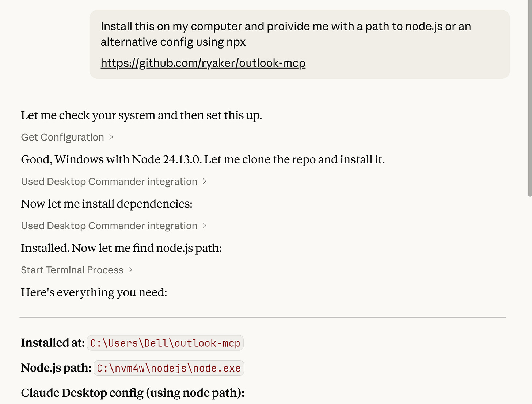Click the Claude Desktop config heading
Image resolution: width=532 pixels, height=404 pixels.
click(133, 393)
